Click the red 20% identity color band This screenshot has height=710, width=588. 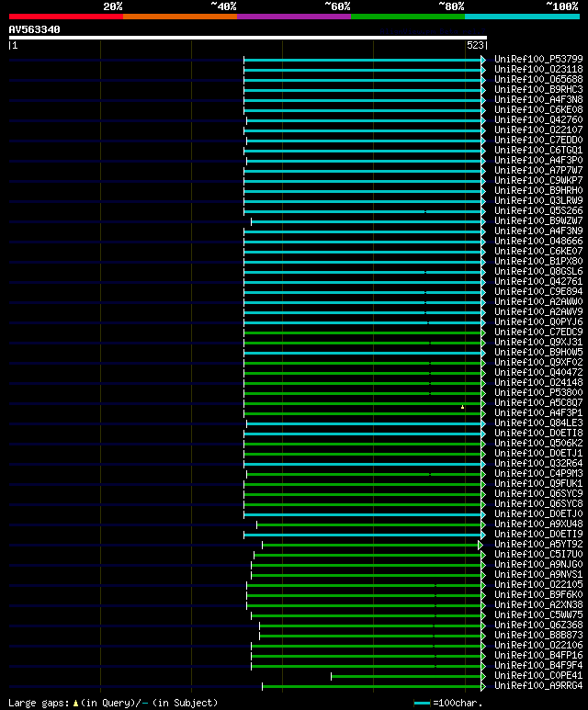[66, 17]
